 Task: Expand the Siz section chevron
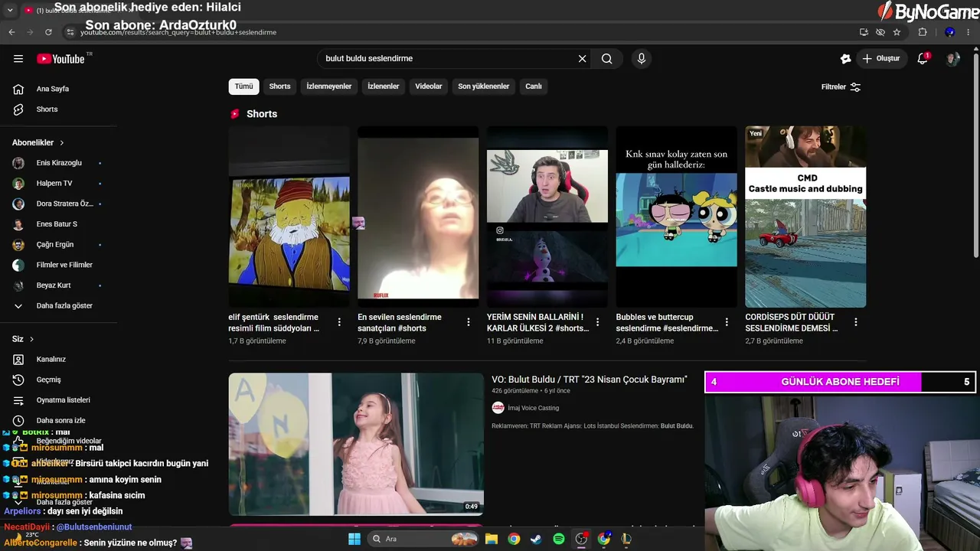pos(31,339)
